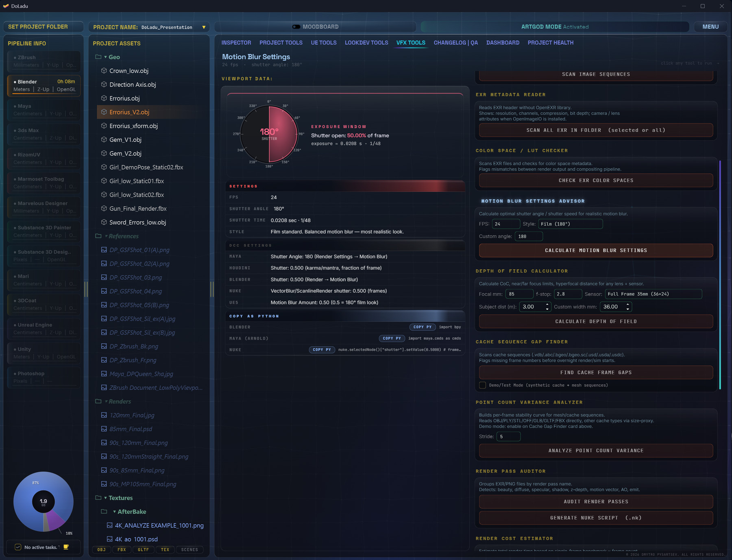732x560 pixels.
Task: Enable Demo/Test Mode checkbox
Action: (x=482, y=385)
